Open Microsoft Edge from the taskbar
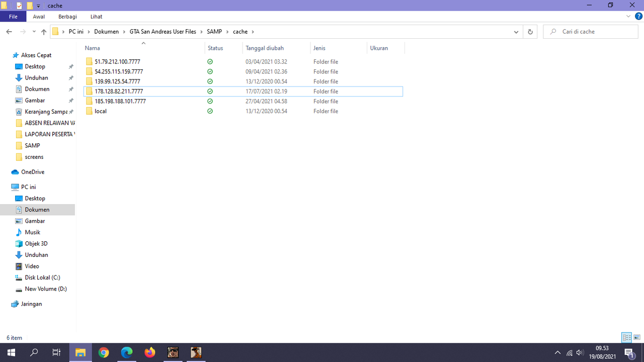 [127, 352]
